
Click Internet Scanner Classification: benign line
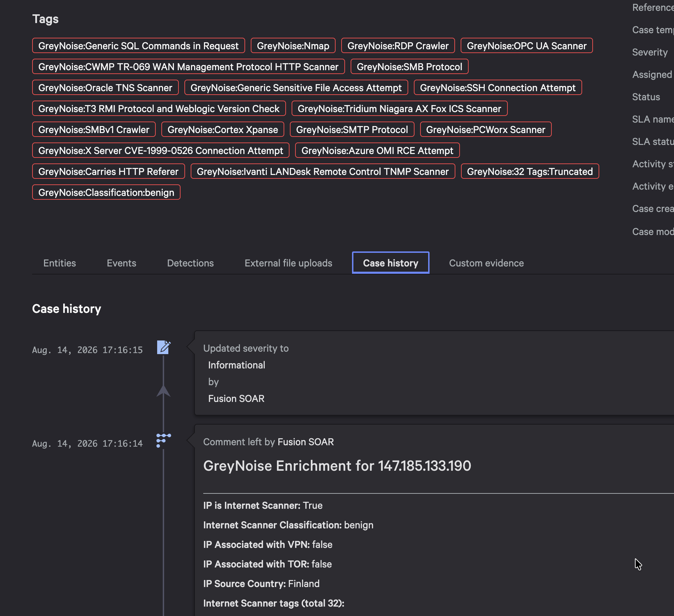pyautogui.click(x=288, y=525)
